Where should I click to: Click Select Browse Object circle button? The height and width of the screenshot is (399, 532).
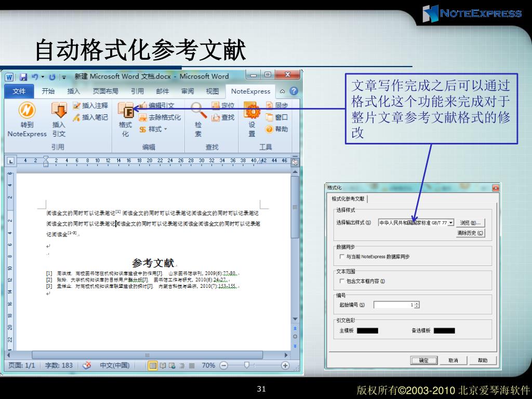tap(295, 337)
